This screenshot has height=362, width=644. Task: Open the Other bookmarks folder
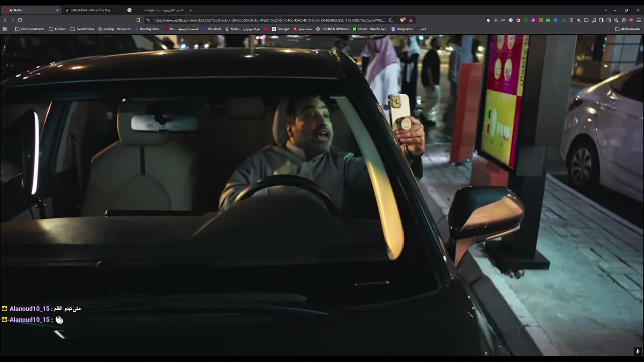pos(30,29)
